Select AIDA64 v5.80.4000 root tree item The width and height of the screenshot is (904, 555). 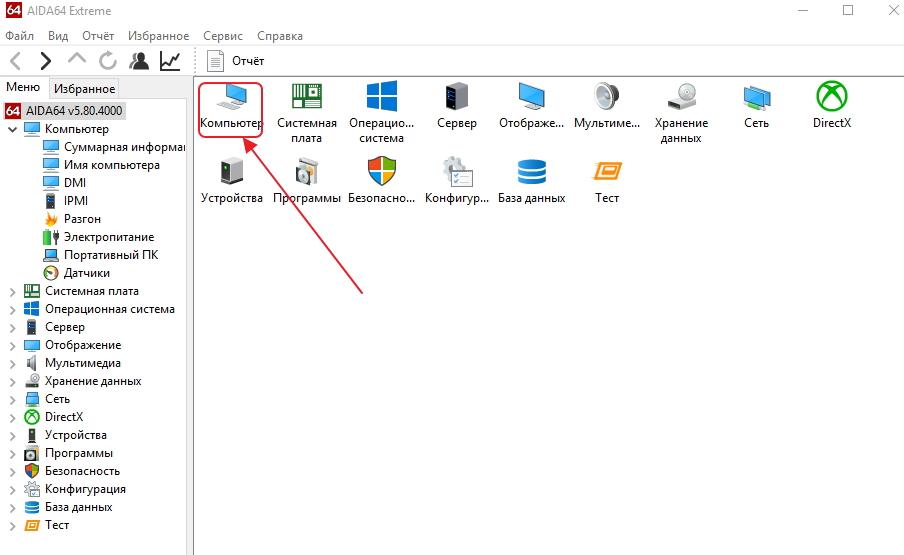point(65,111)
